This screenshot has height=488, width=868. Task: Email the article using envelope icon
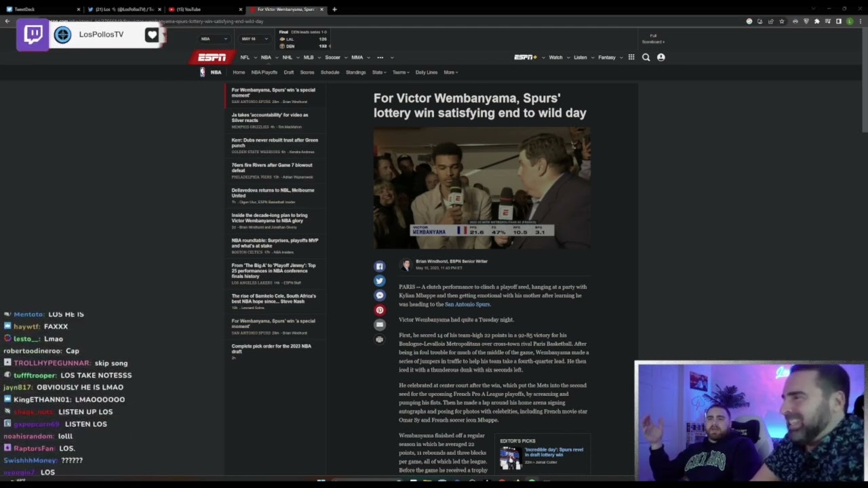tap(380, 325)
